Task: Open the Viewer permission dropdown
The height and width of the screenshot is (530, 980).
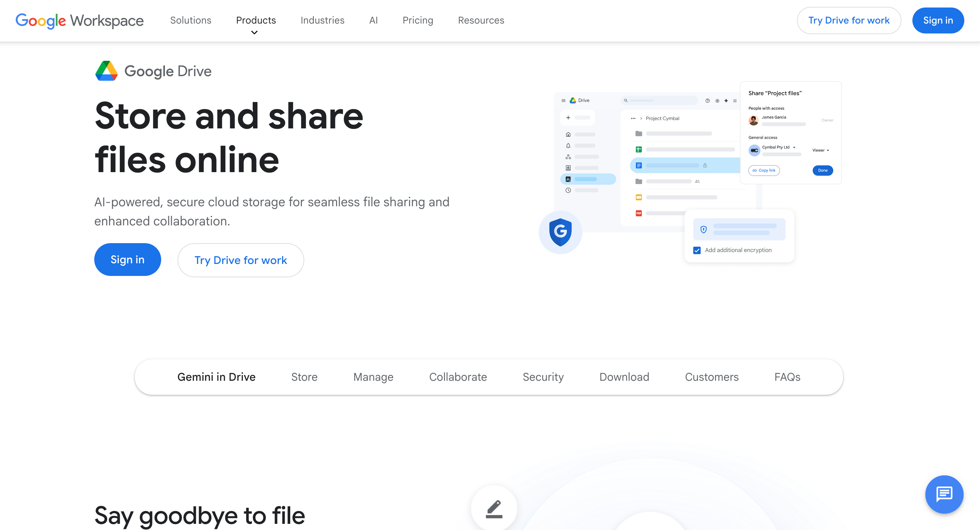Action: click(821, 150)
